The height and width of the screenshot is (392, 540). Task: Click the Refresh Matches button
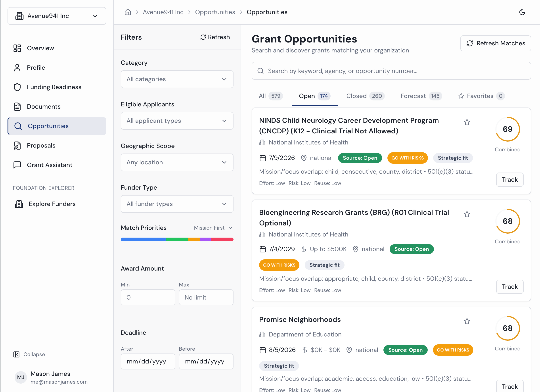[496, 43]
